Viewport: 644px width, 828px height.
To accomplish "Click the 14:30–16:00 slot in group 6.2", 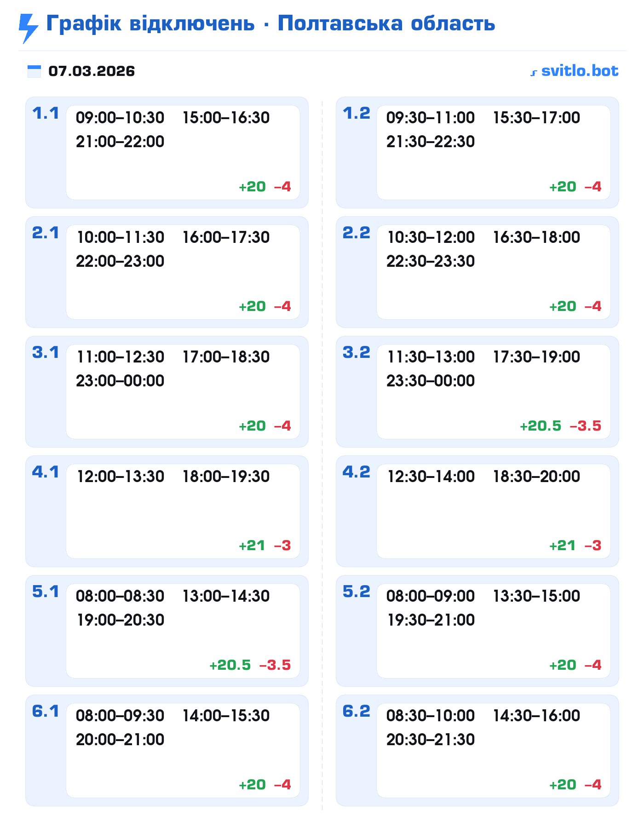I will click(x=536, y=716).
